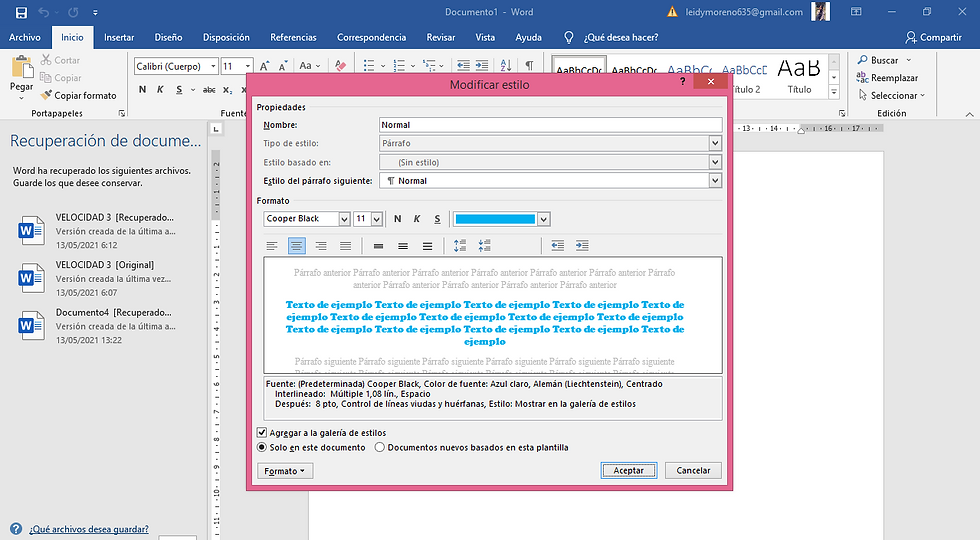Switch to the Diseño tab
The width and height of the screenshot is (980, 540).
168,38
